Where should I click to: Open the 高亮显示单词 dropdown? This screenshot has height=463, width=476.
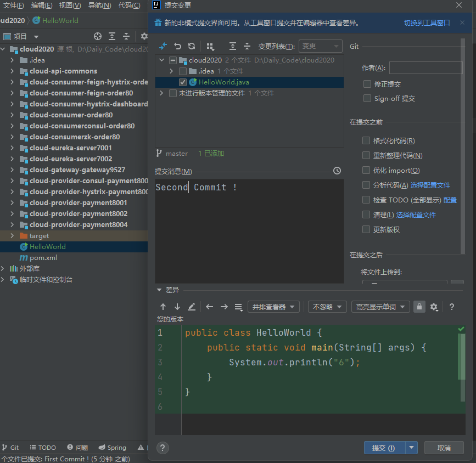click(x=380, y=307)
